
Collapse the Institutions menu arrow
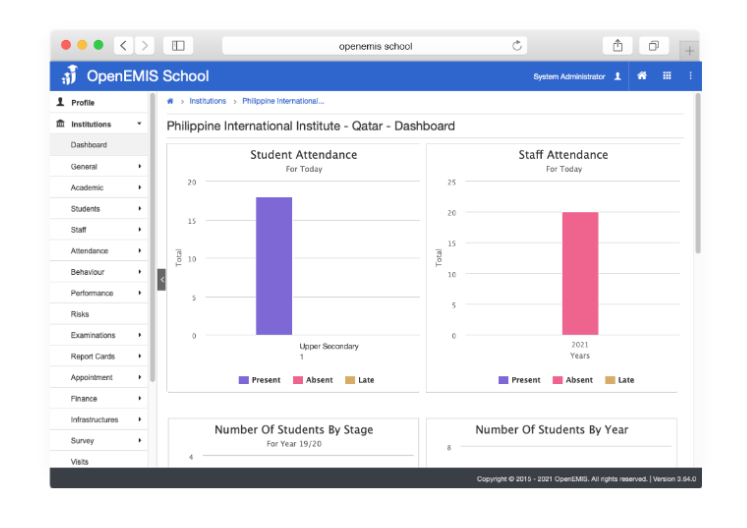click(139, 123)
